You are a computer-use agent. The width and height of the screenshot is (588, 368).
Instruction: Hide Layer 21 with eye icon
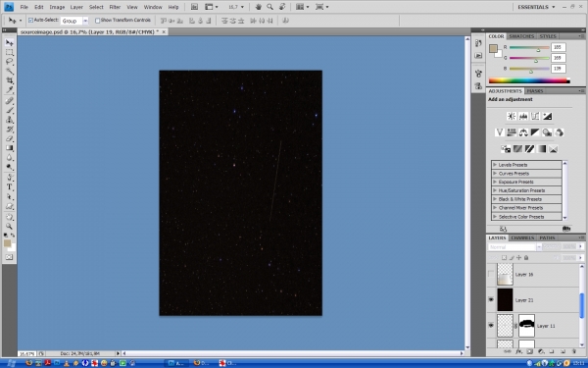pyautogui.click(x=491, y=299)
